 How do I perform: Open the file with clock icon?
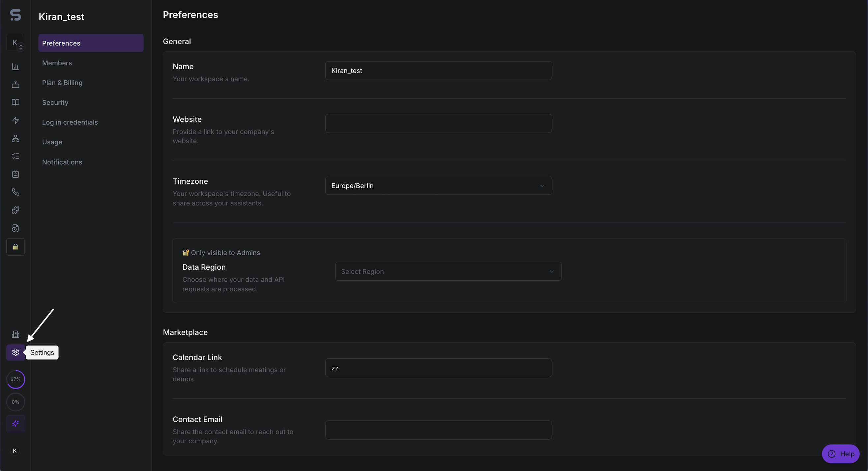(15, 228)
